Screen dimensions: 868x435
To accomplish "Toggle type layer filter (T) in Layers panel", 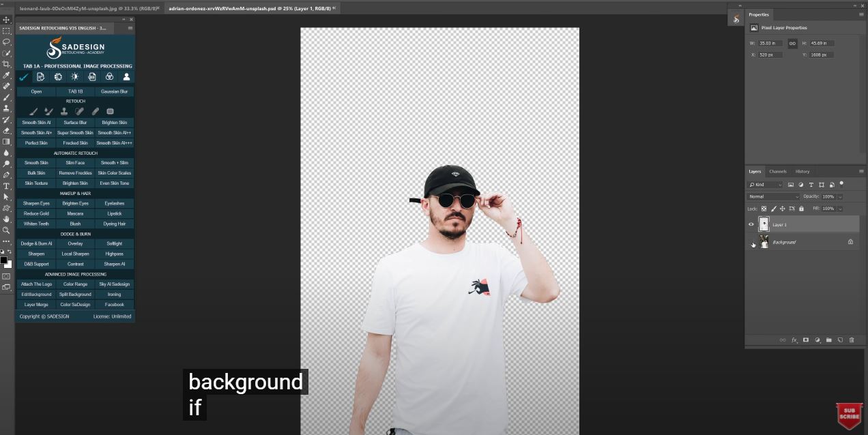I will (811, 185).
